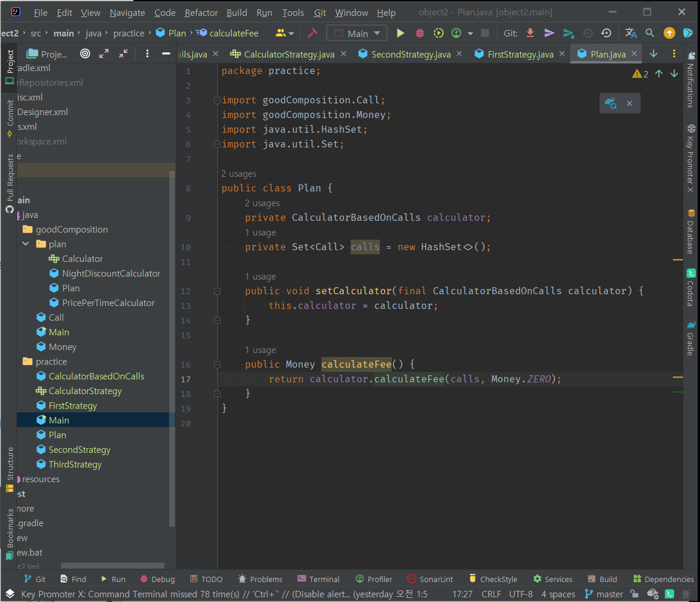Toggle the Notifications tool window on the right

(x=691, y=82)
